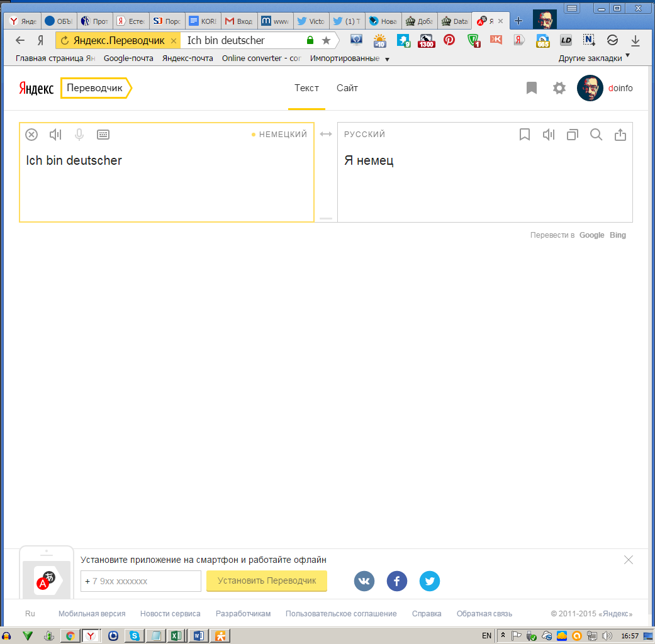
Task: Click the doinfo profile avatar
Action: (x=590, y=87)
